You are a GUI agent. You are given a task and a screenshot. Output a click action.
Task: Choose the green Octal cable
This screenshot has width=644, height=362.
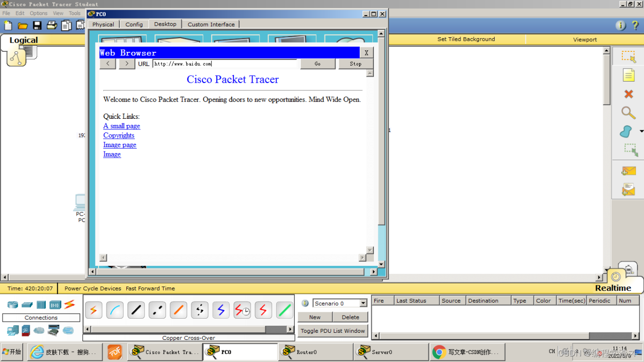click(285, 310)
